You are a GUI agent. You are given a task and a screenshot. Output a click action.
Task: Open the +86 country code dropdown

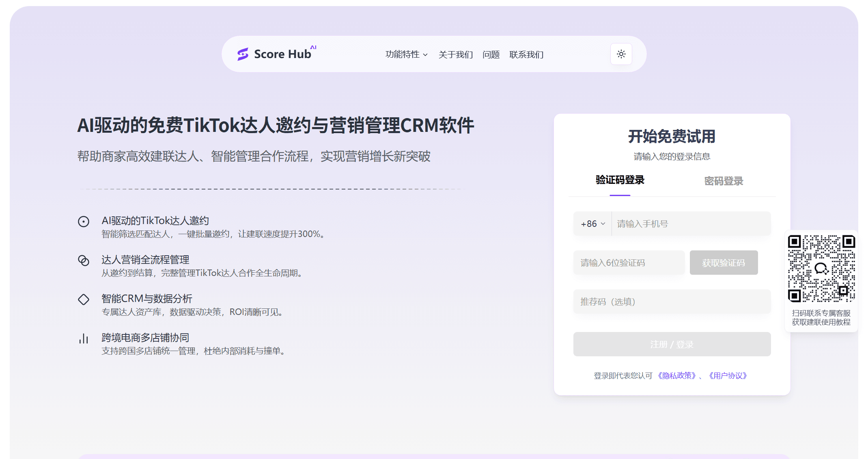(591, 224)
